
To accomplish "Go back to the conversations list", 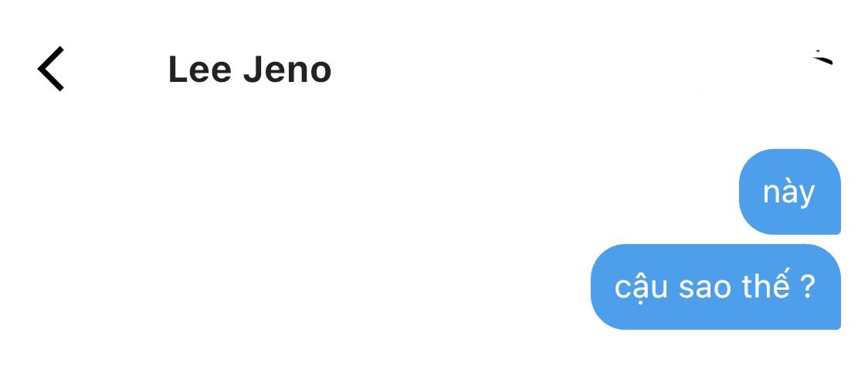I will pos(51,69).
